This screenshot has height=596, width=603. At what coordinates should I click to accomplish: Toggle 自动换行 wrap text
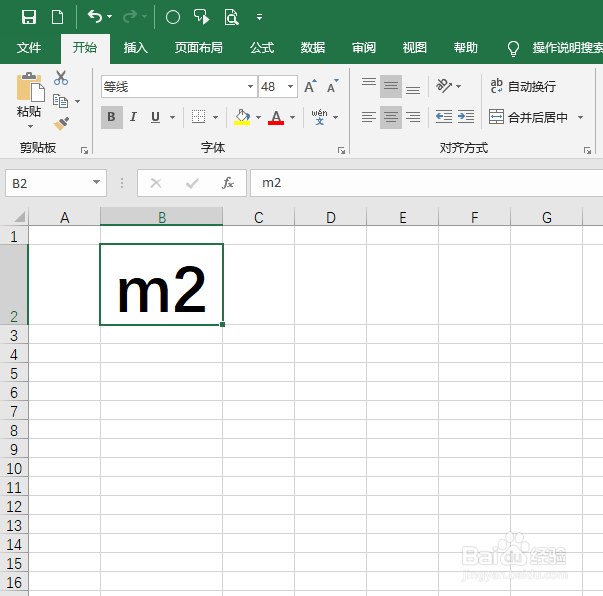[x=523, y=86]
